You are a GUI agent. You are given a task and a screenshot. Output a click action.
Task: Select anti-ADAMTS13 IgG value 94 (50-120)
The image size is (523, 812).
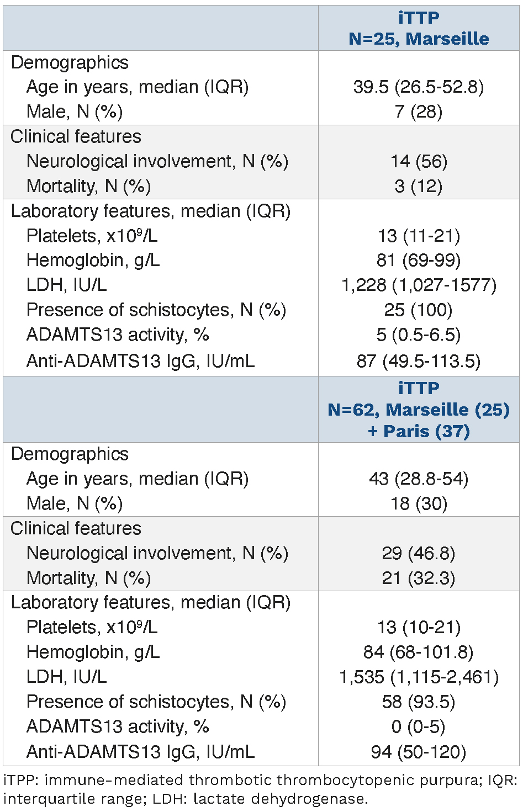[419, 751]
